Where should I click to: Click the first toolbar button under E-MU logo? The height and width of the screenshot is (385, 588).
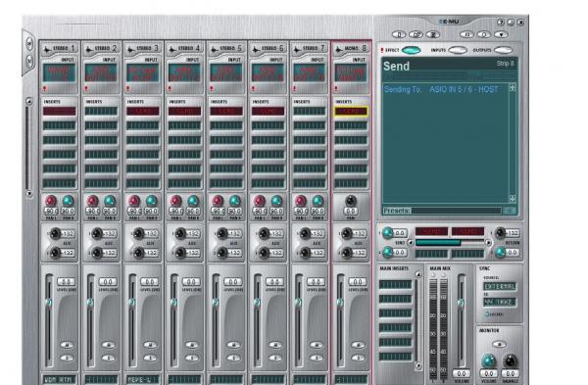[399, 34]
